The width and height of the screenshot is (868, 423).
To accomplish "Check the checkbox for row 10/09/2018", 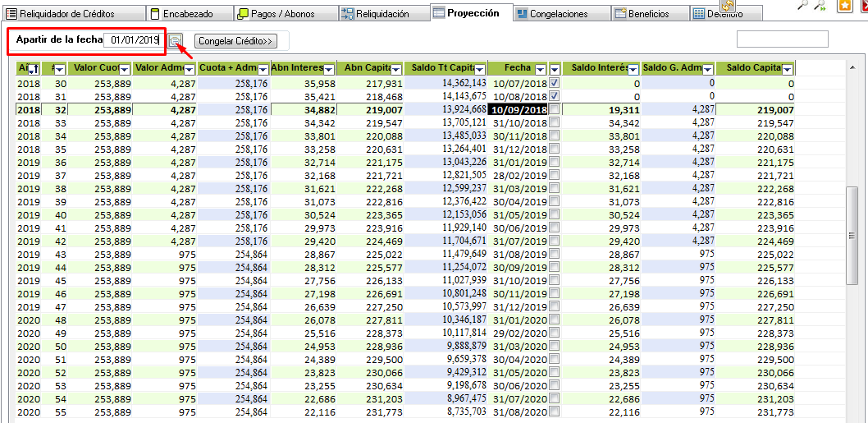I will pos(555,109).
